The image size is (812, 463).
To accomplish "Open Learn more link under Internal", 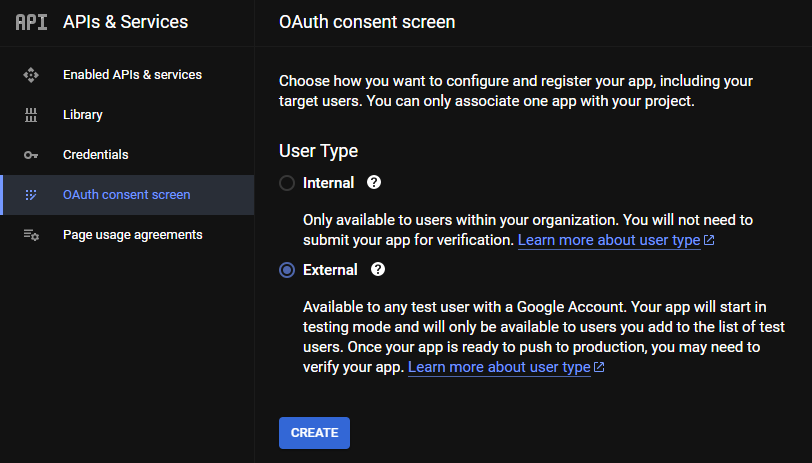I will (609, 240).
